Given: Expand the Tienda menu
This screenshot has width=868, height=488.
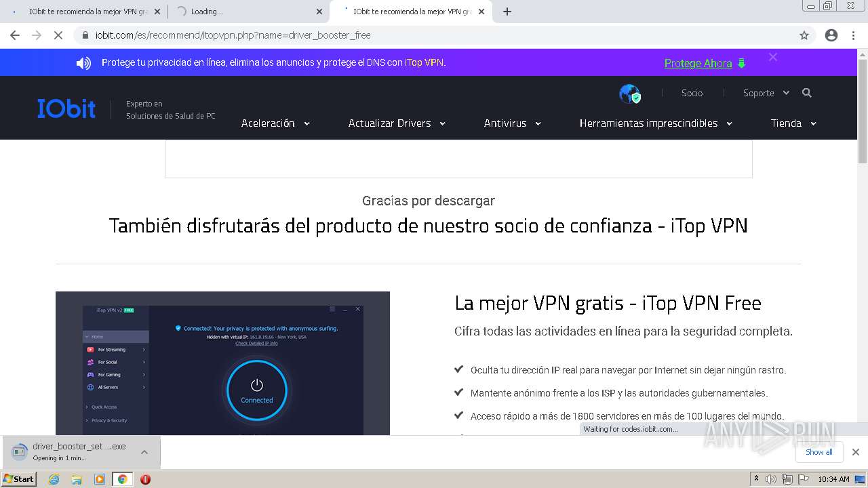Looking at the screenshot, I should (x=793, y=123).
